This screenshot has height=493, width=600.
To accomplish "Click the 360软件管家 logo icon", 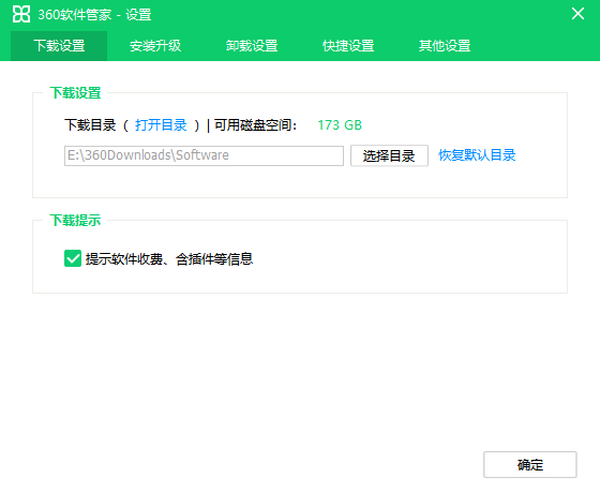I will [21, 14].
